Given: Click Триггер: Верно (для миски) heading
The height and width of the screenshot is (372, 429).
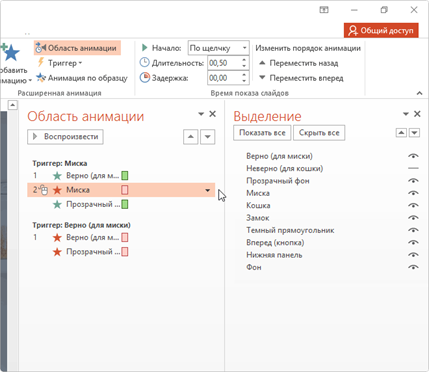Looking at the screenshot, I should pos(81,225).
